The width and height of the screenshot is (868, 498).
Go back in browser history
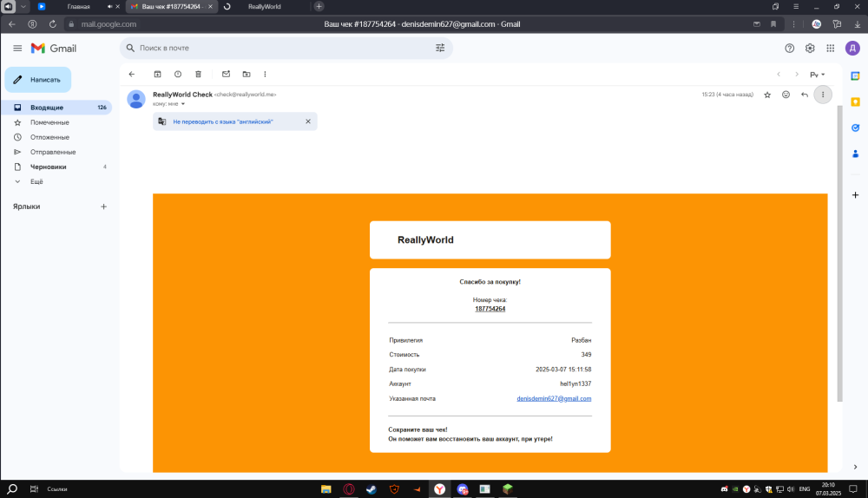click(x=12, y=24)
